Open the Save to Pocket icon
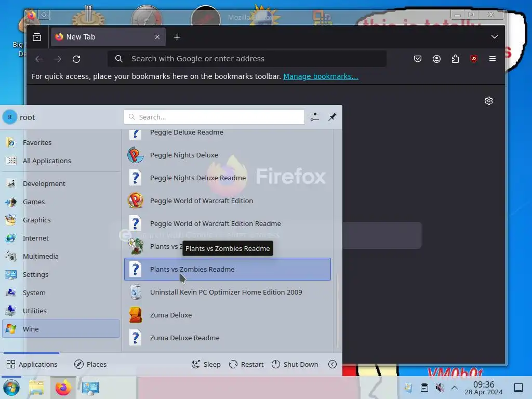The width and height of the screenshot is (532, 399). pyautogui.click(x=418, y=59)
